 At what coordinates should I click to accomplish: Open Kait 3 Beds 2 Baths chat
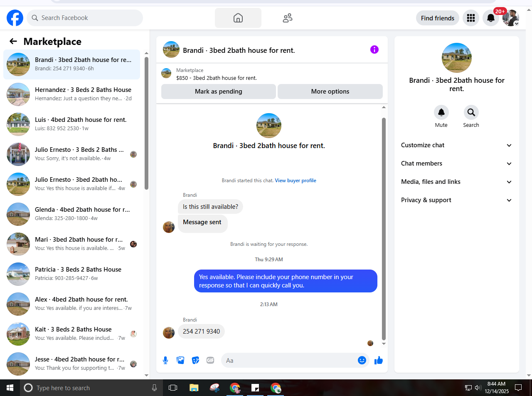click(x=71, y=334)
